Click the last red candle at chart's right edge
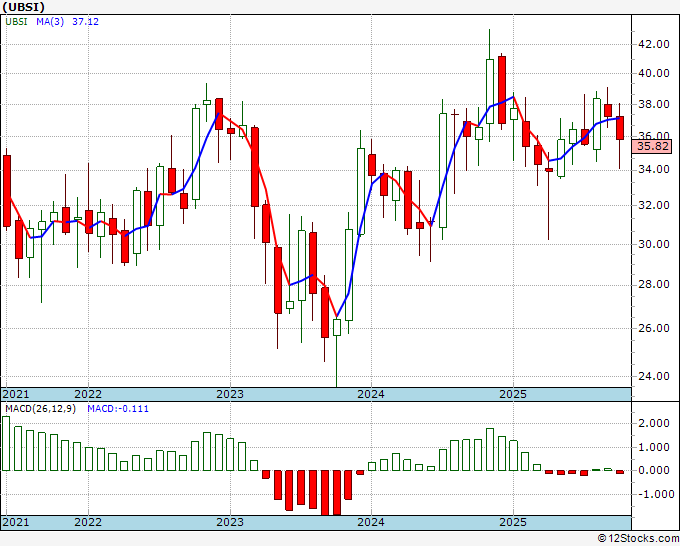 click(x=620, y=128)
